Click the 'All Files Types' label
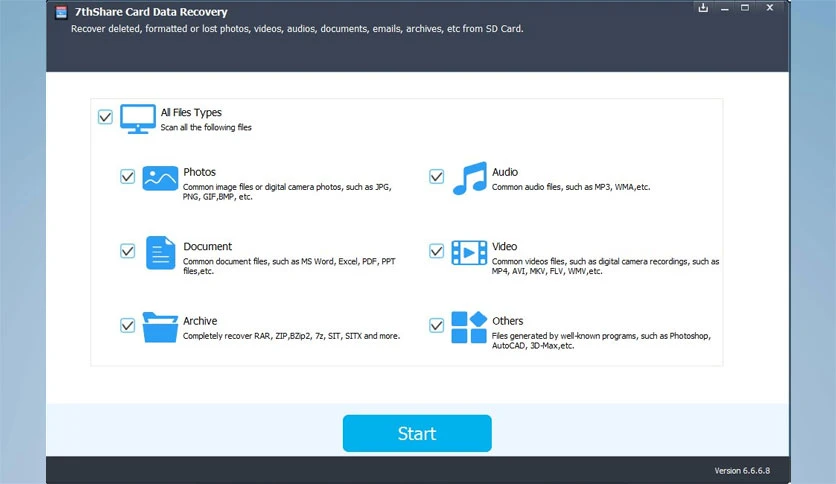The height and width of the screenshot is (484, 836). point(191,112)
